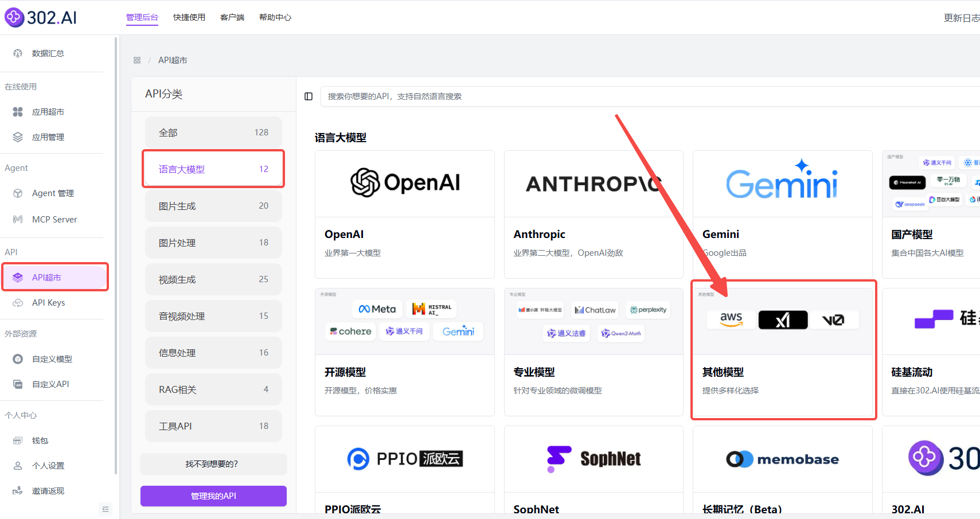This screenshot has width=980, height=519.
Task: Select 全部 category with 128 APIs
Action: pyautogui.click(x=213, y=132)
